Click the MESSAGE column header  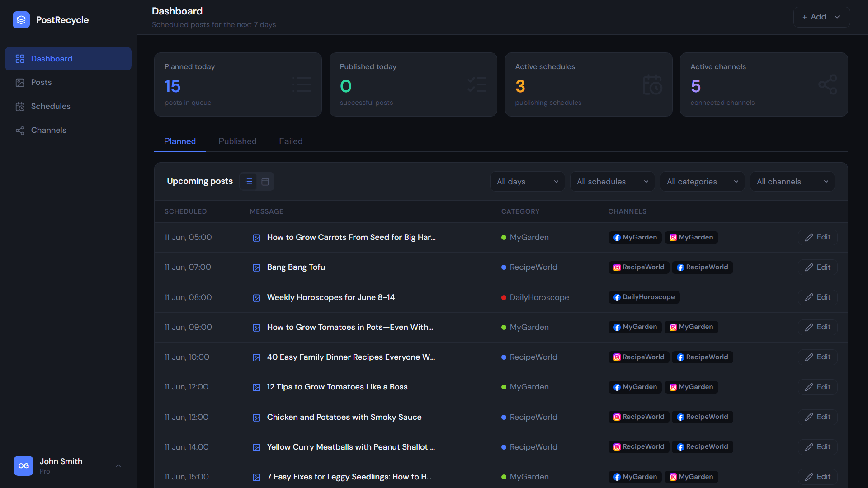coord(266,211)
